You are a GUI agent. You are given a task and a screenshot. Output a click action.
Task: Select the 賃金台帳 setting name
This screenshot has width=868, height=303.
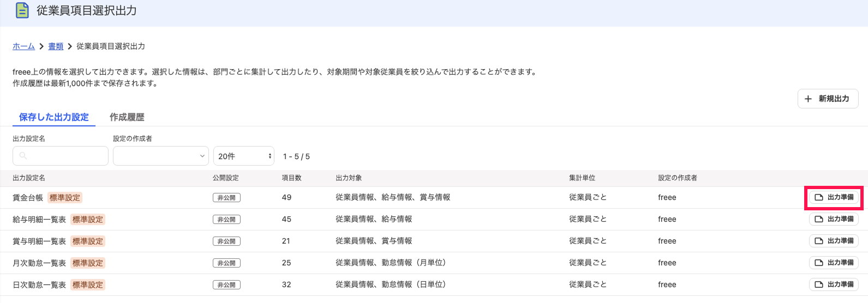pyautogui.click(x=28, y=198)
